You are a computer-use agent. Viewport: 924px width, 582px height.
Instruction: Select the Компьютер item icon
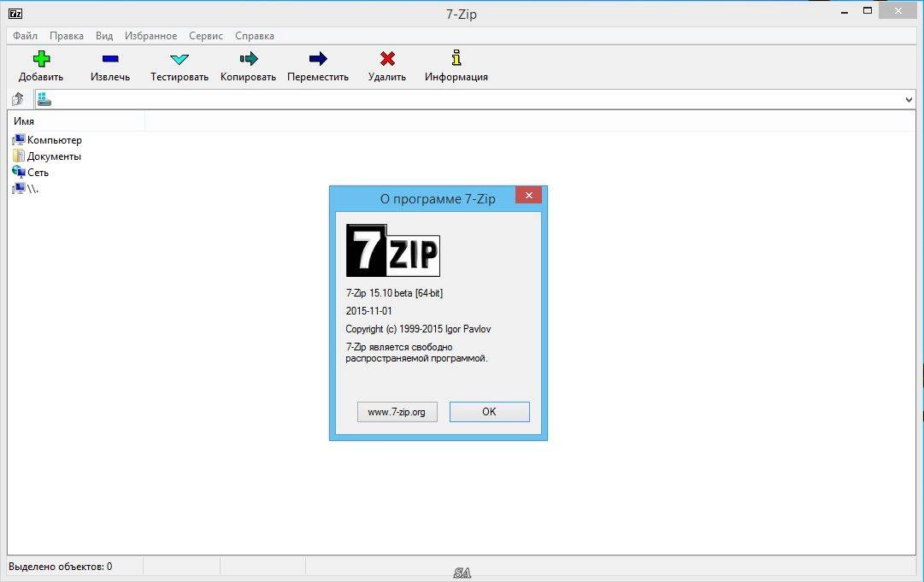pos(19,139)
